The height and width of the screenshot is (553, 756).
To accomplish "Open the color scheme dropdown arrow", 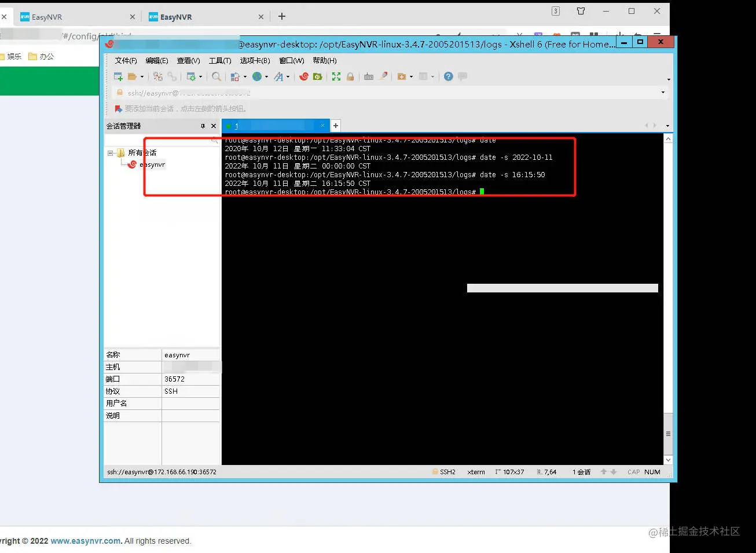I will coord(245,76).
